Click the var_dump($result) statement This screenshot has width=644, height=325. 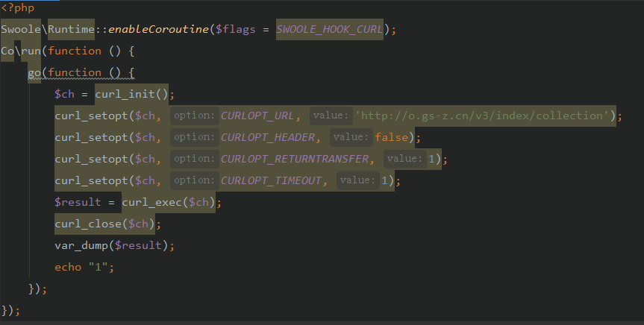tap(115, 245)
